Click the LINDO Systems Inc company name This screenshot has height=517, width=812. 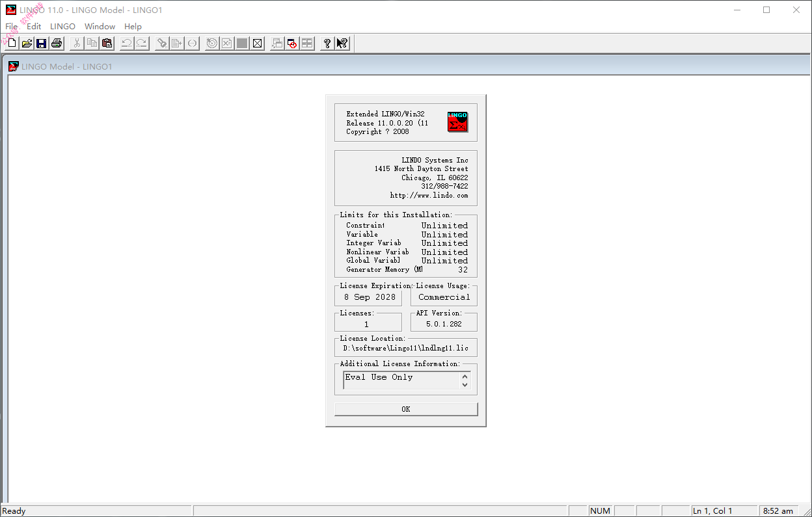click(x=435, y=160)
